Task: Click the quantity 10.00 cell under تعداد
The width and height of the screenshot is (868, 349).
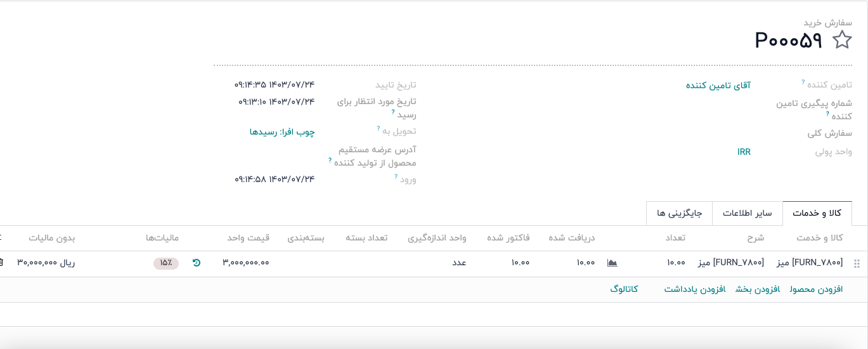Action: (676, 263)
